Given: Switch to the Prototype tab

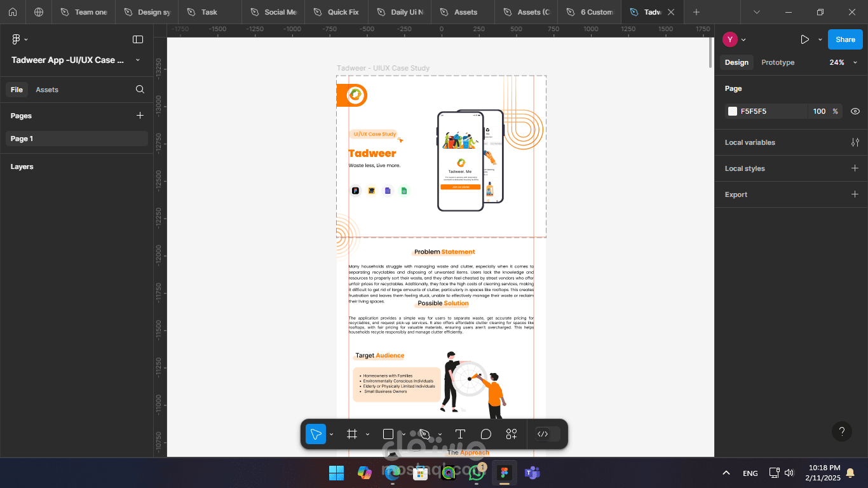Looking at the screenshot, I should point(778,62).
